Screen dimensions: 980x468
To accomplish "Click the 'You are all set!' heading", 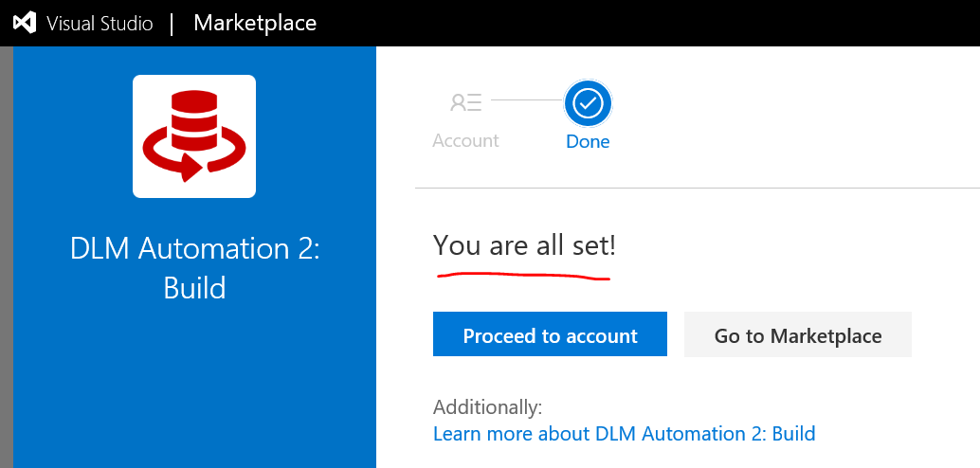I will point(525,245).
